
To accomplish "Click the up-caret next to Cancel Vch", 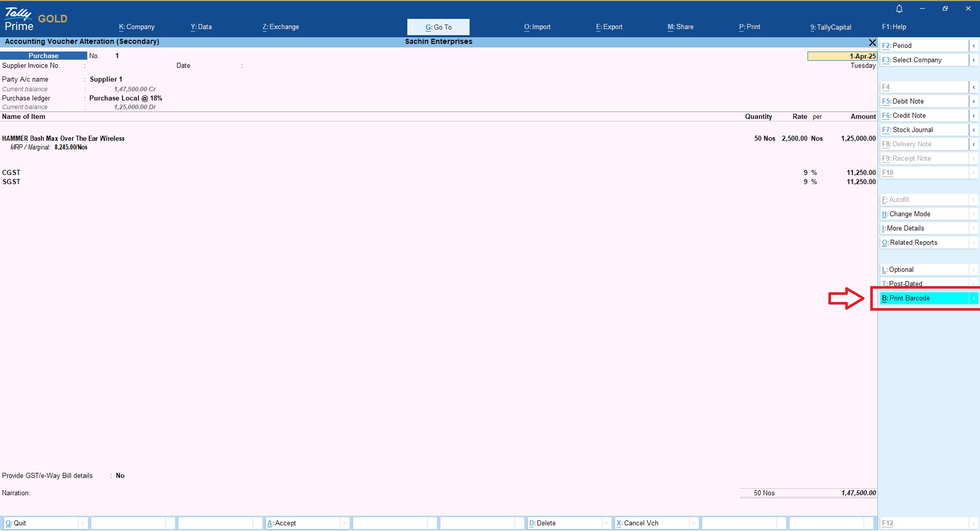I will [694, 523].
